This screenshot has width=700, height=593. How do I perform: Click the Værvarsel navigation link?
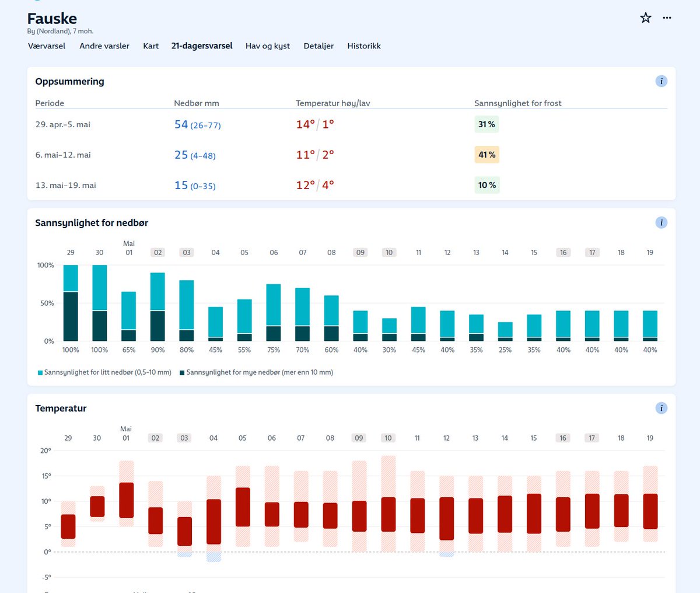pyautogui.click(x=47, y=46)
